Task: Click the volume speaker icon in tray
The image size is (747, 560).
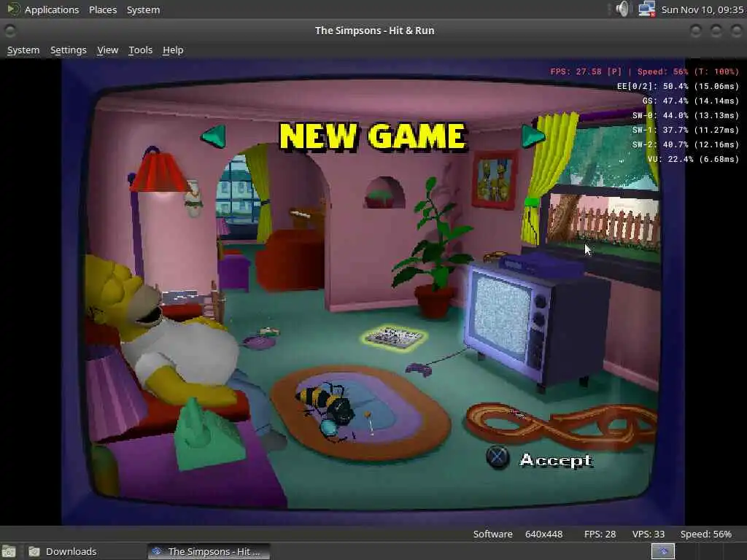Action: (x=622, y=9)
